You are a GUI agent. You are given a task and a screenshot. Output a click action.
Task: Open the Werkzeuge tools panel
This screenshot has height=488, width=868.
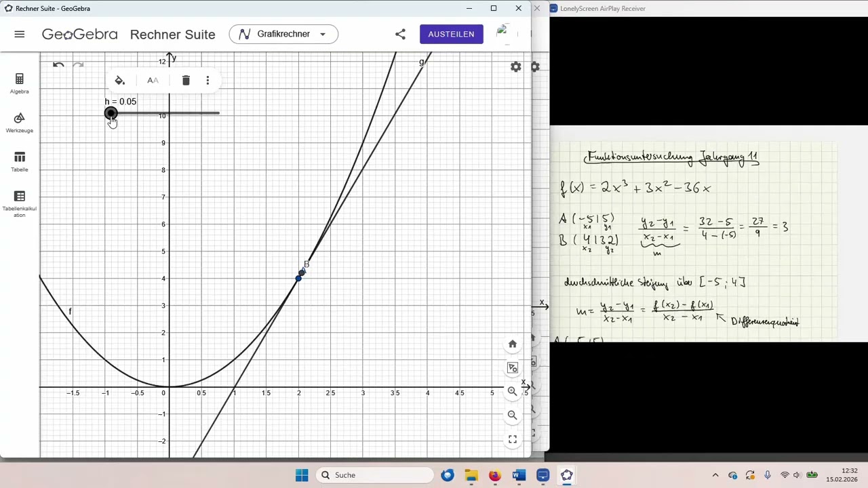[x=19, y=123]
